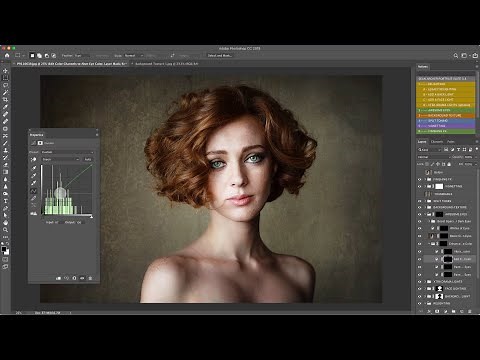The width and height of the screenshot is (480, 360).
Task: Expand the FACE LIGHTING group
Action: coord(425,289)
